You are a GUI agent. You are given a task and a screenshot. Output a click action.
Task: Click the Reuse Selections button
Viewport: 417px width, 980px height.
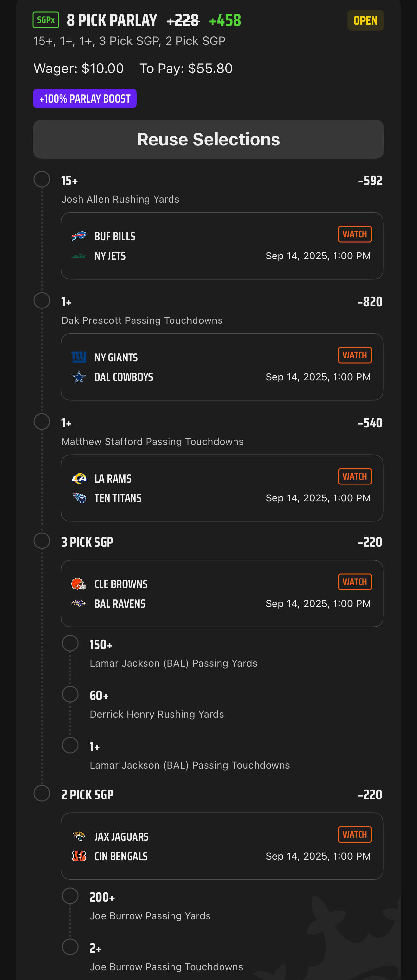208,139
